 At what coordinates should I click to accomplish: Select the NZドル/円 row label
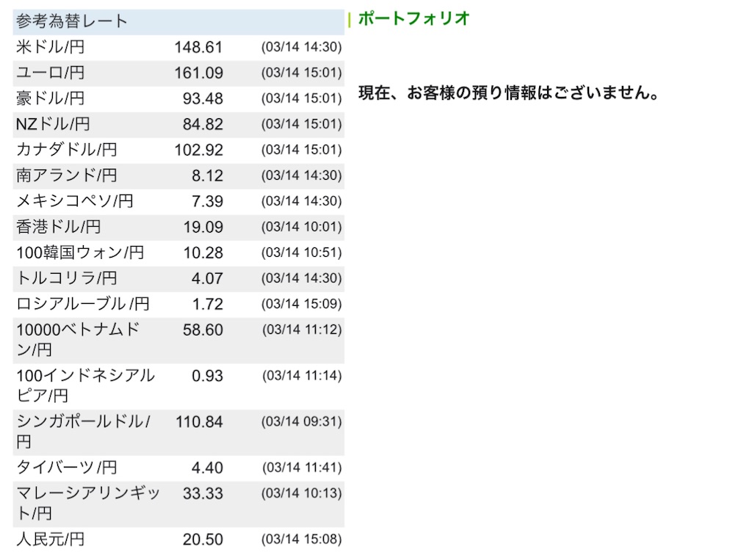click(53, 124)
